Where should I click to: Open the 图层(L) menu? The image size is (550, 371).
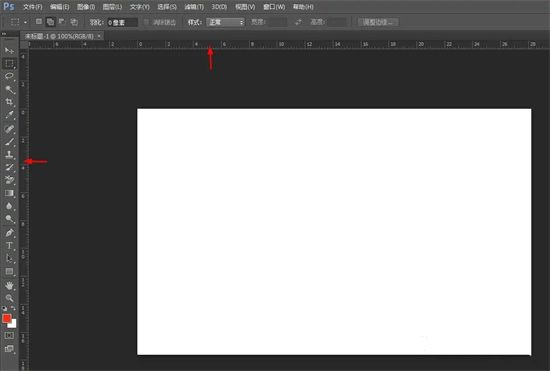(x=112, y=7)
